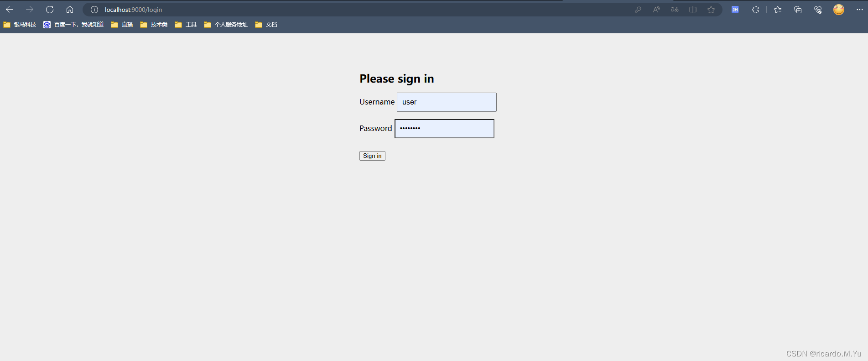The width and height of the screenshot is (868, 361).
Task: Open the 个人服务地址 bookmarks folder
Action: click(x=226, y=25)
